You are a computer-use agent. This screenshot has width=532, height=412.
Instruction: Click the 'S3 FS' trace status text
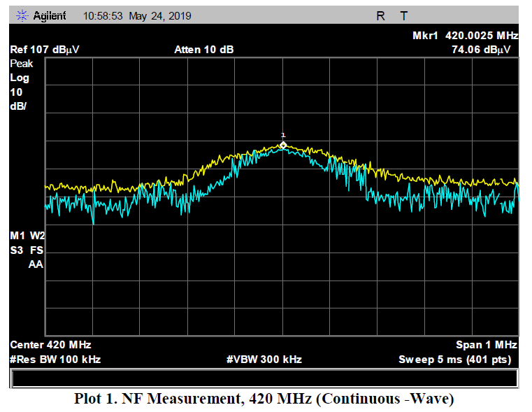pos(27,250)
